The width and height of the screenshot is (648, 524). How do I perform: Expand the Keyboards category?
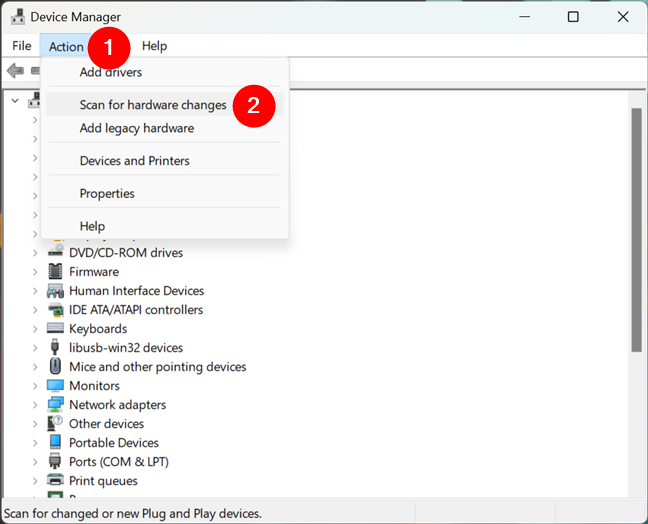click(35, 329)
